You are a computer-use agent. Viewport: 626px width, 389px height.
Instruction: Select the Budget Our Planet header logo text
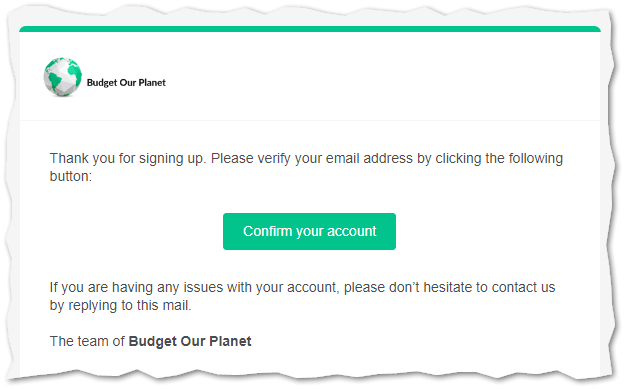tap(126, 83)
